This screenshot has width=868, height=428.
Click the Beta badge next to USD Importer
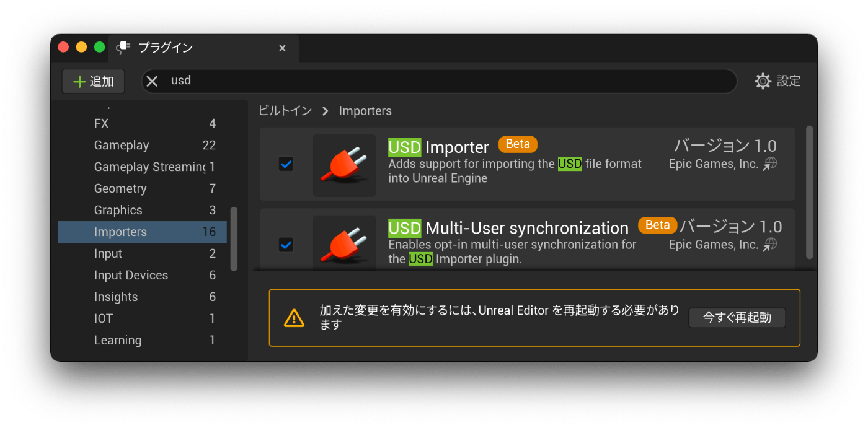pos(518,144)
